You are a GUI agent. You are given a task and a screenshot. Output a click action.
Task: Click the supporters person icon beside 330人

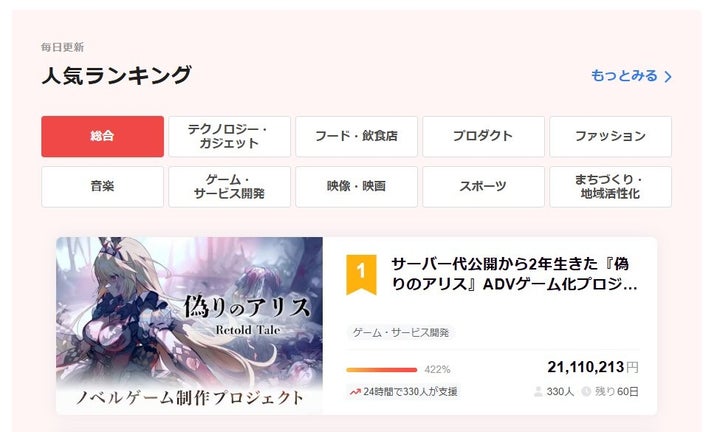click(x=538, y=392)
